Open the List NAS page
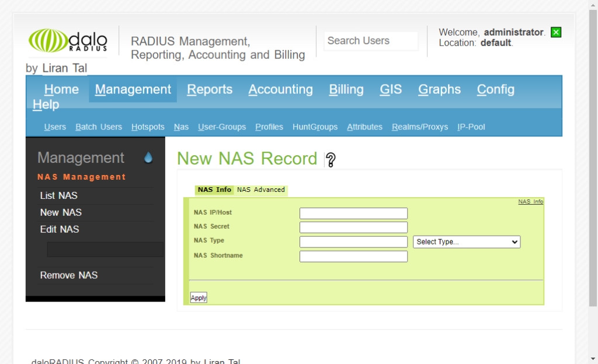598x364 pixels. tap(57, 195)
